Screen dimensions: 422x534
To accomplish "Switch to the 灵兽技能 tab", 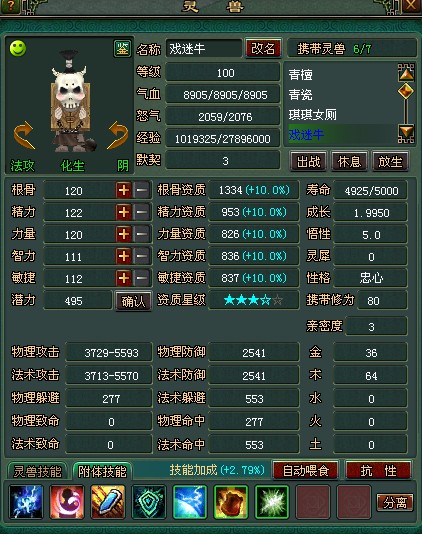I will click(37, 472).
